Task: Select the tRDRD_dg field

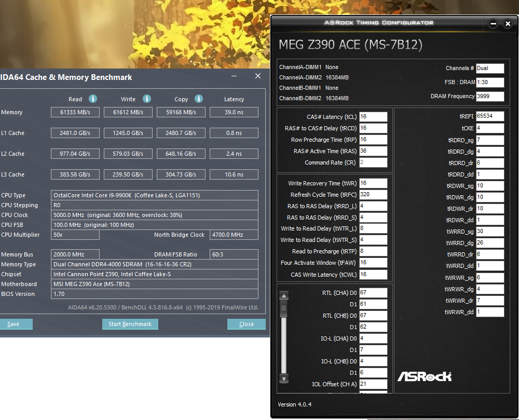Action: coord(490,152)
